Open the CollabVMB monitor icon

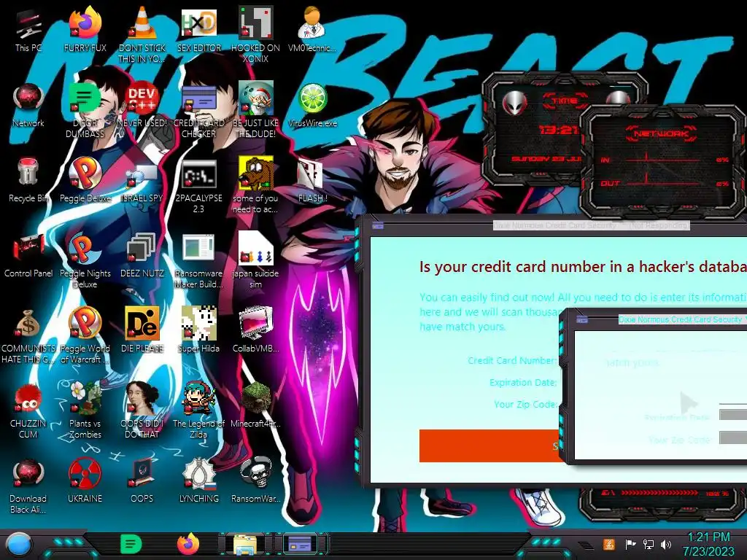click(255, 330)
